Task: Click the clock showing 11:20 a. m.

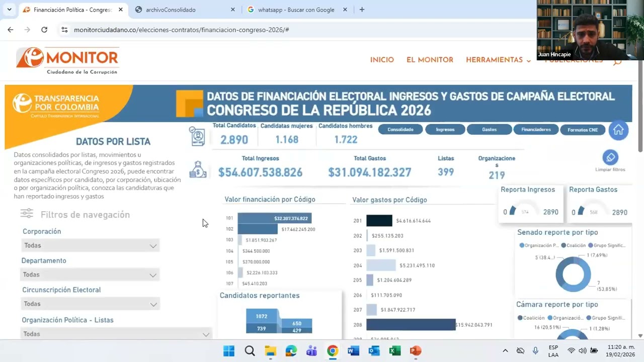Action: coord(621,347)
